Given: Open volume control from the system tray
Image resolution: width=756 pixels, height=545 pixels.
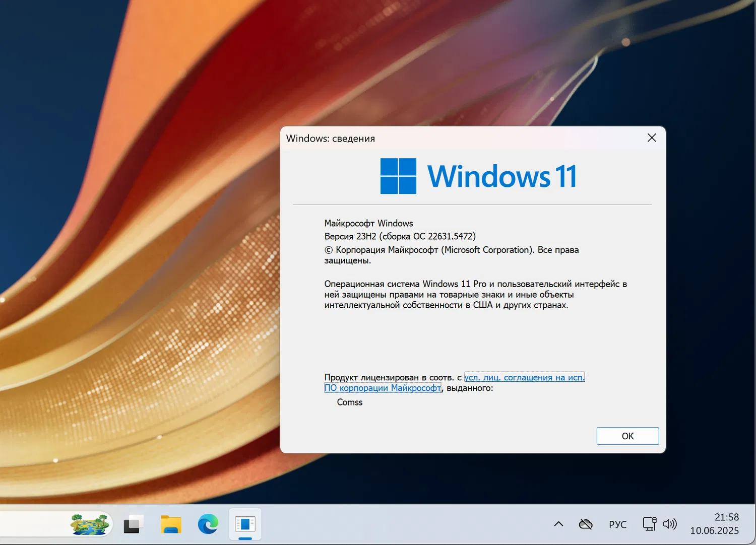Looking at the screenshot, I should pyautogui.click(x=670, y=524).
